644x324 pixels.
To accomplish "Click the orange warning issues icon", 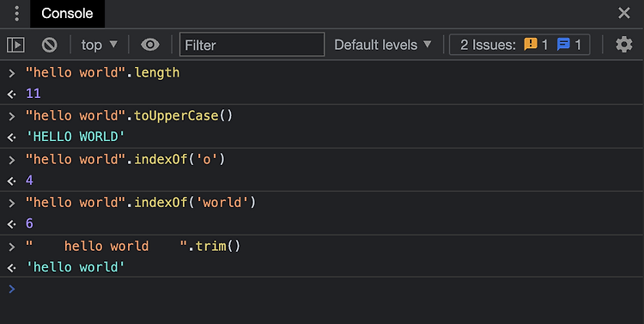I will [531, 44].
